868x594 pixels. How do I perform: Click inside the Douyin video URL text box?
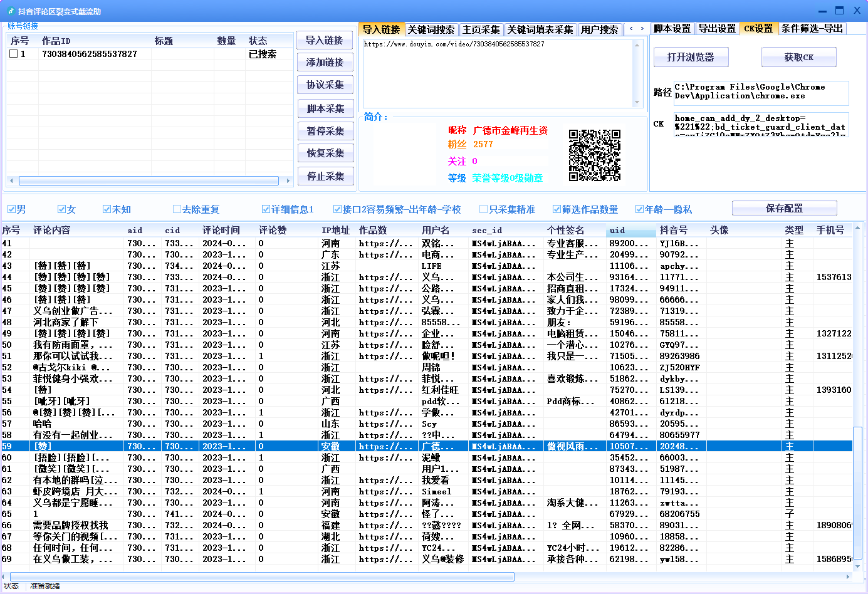coord(498,72)
